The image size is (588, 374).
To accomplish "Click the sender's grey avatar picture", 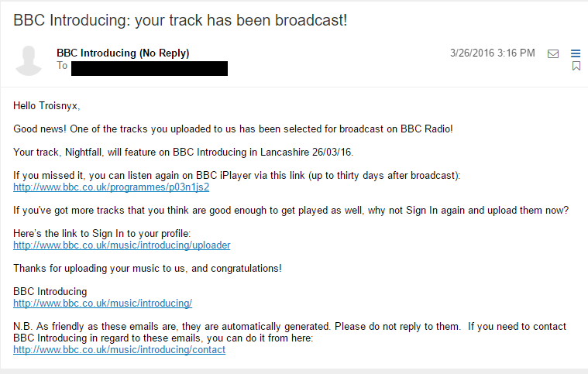I will [29, 60].
